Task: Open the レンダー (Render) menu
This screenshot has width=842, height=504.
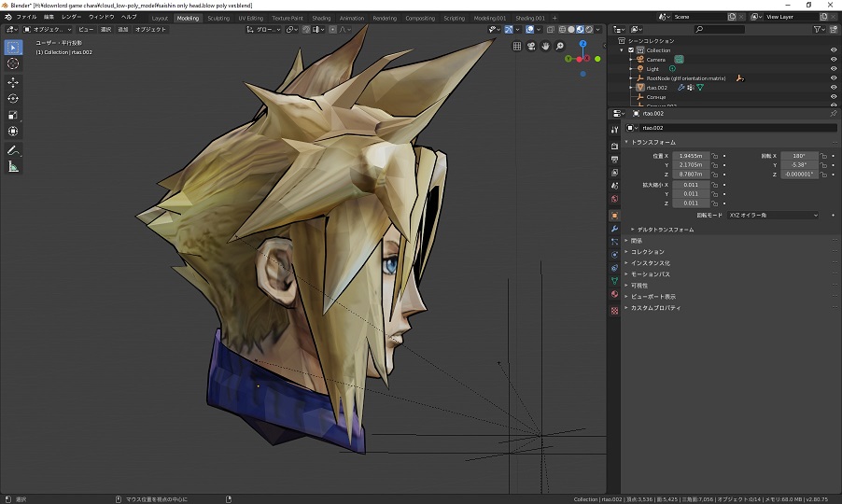Action: (x=71, y=17)
